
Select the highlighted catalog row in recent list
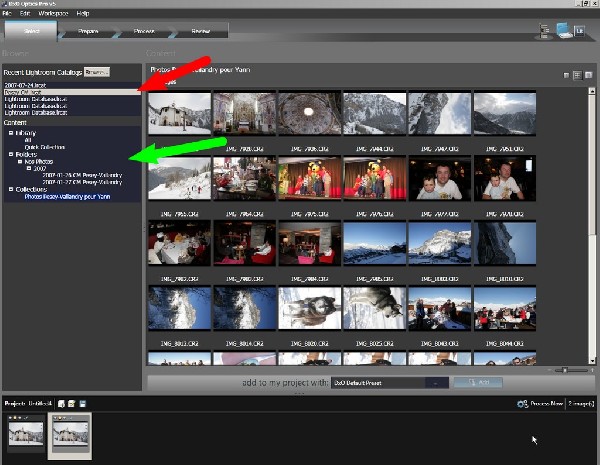pos(72,92)
